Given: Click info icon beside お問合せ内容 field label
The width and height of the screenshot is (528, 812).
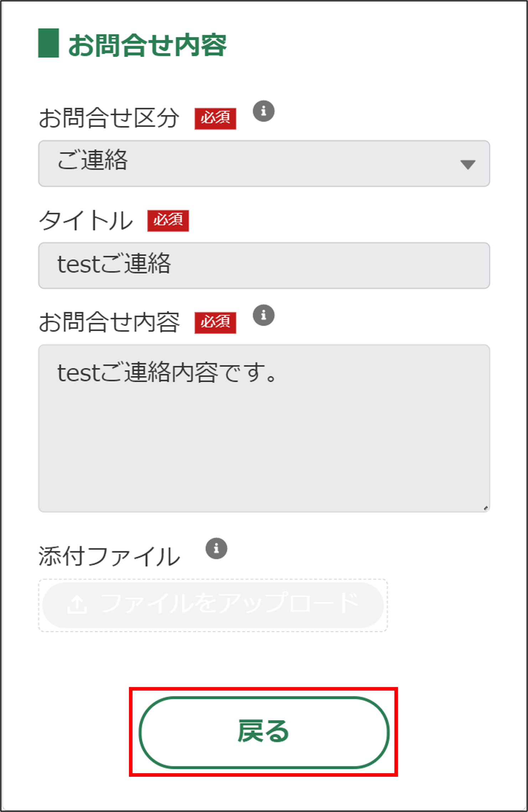Looking at the screenshot, I should coord(264,315).
